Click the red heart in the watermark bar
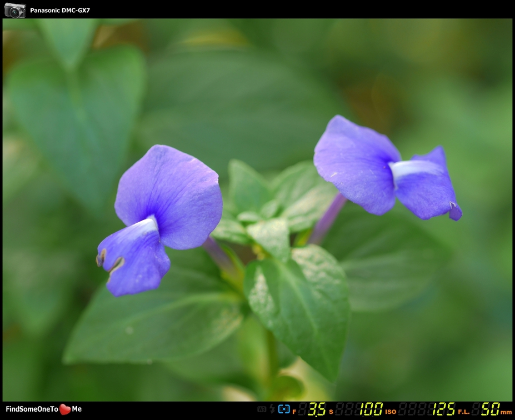The width and height of the screenshot is (515, 420). [x=65, y=409]
